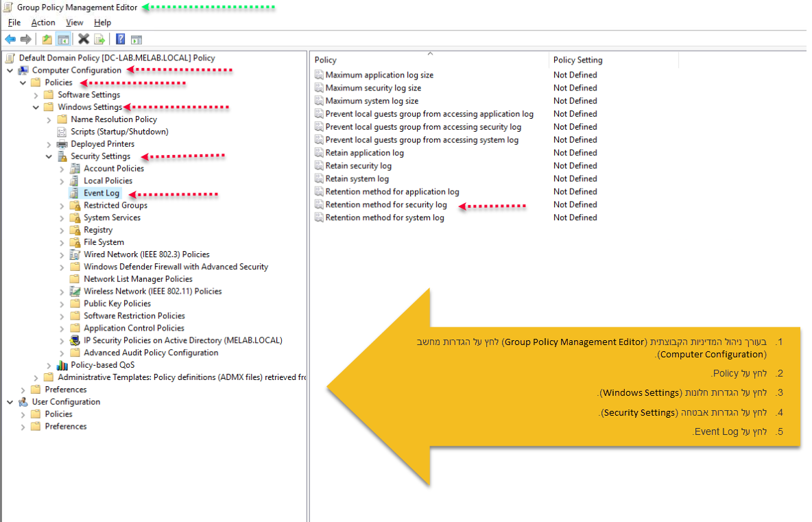Collapse the Computer Configuration node

click(x=10, y=71)
